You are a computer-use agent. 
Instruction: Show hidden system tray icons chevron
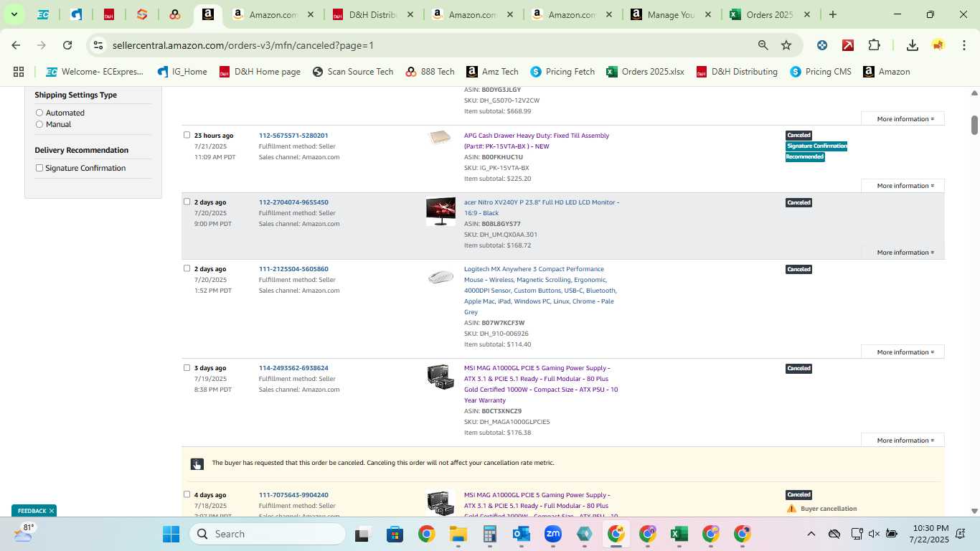click(811, 534)
